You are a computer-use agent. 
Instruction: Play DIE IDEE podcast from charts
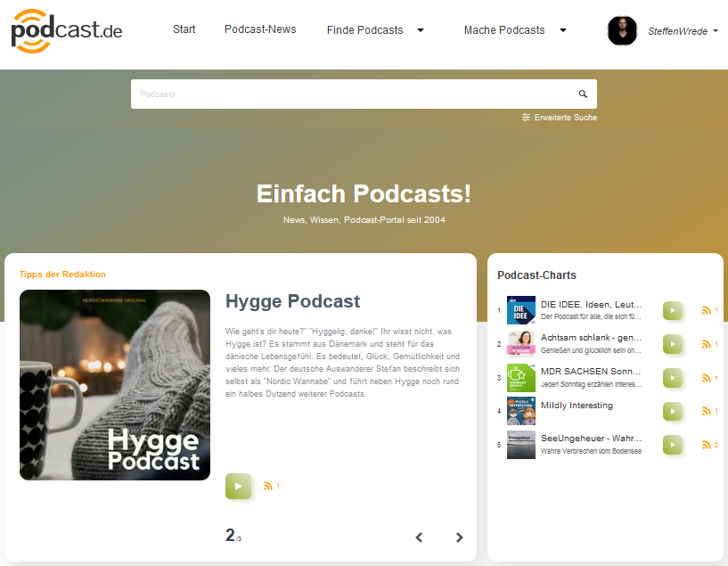point(672,310)
